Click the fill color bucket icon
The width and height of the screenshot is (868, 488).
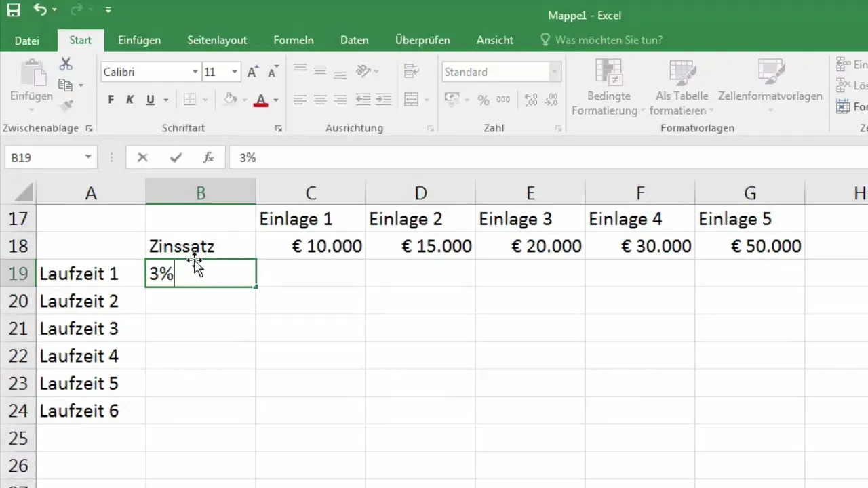point(231,100)
